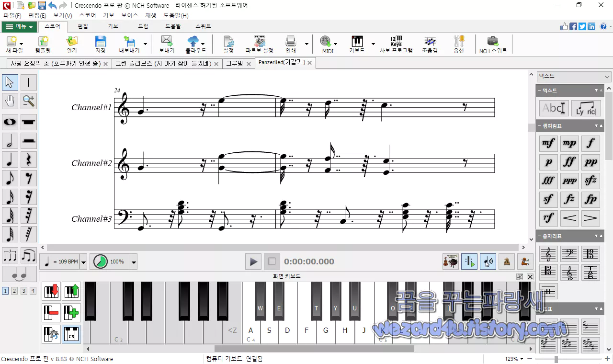
Task: Pick the half note tool
Action: [10, 140]
